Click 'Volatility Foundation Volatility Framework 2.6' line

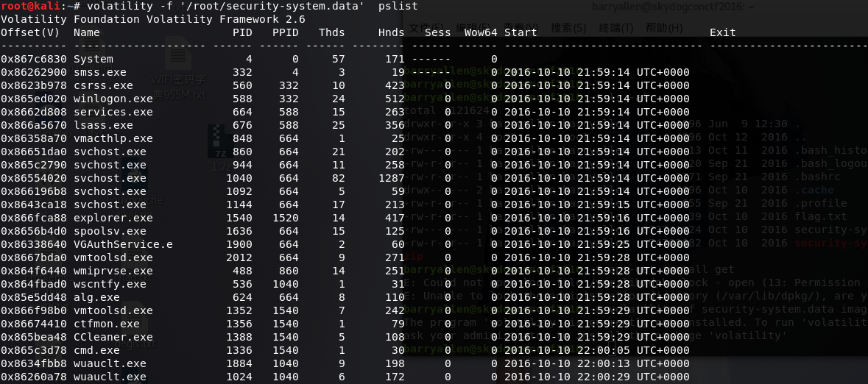click(x=153, y=19)
